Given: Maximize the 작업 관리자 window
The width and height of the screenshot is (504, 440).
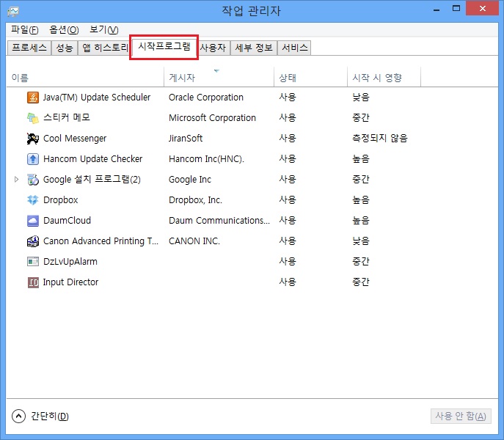Looking at the screenshot, I should coord(456,9).
